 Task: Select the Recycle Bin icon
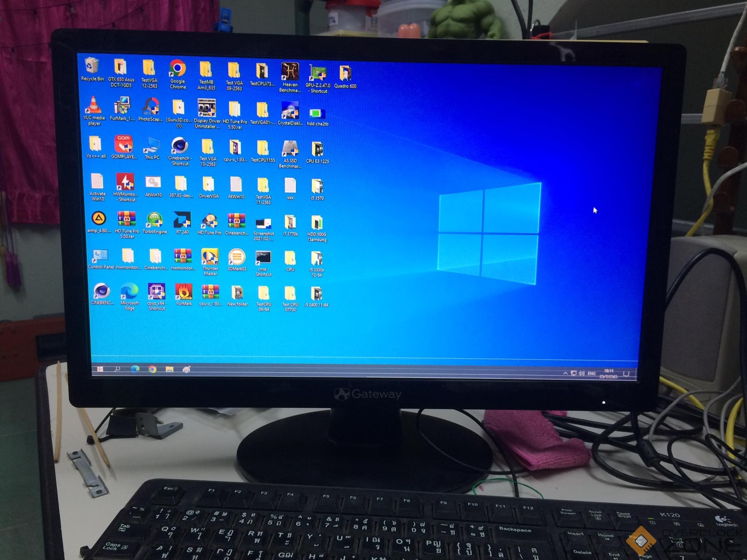92,66
